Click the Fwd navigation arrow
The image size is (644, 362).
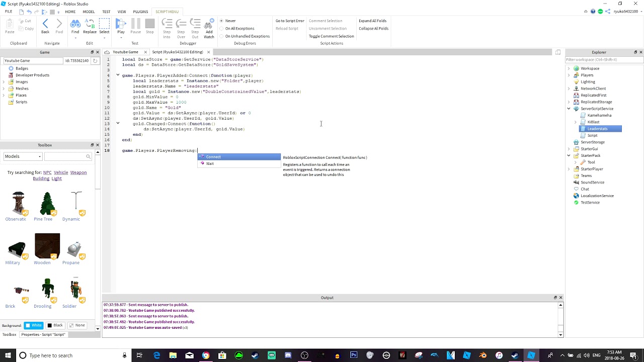[59, 26]
